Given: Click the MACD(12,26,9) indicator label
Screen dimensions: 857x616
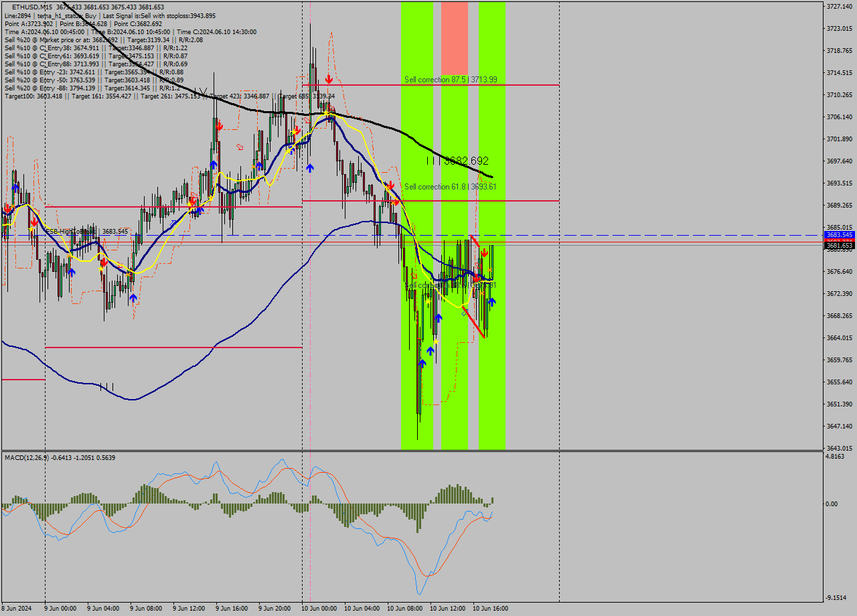Looking at the screenshot, I should pyautogui.click(x=31, y=457).
